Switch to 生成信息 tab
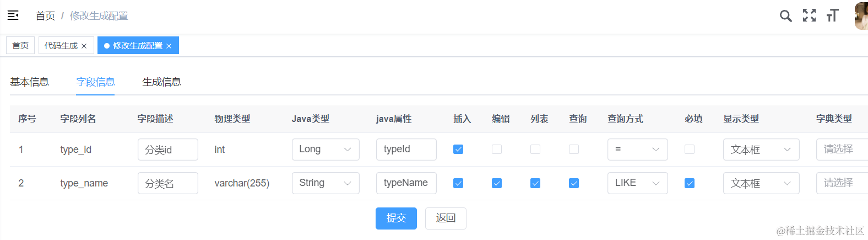The image size is (868, 240). (161, 82)
